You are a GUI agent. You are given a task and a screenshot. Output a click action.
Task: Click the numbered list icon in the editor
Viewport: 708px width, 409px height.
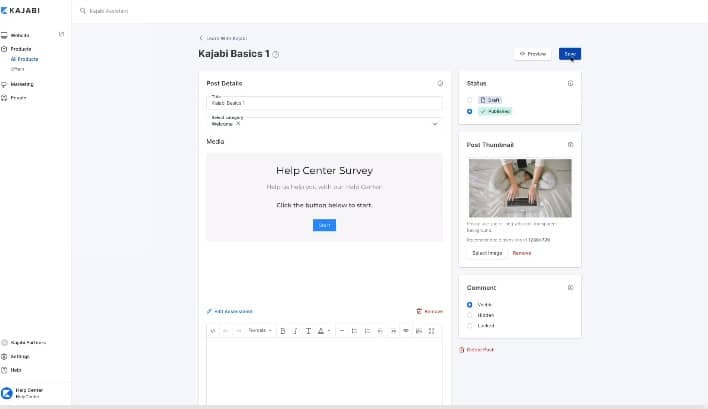click(367, 331)
